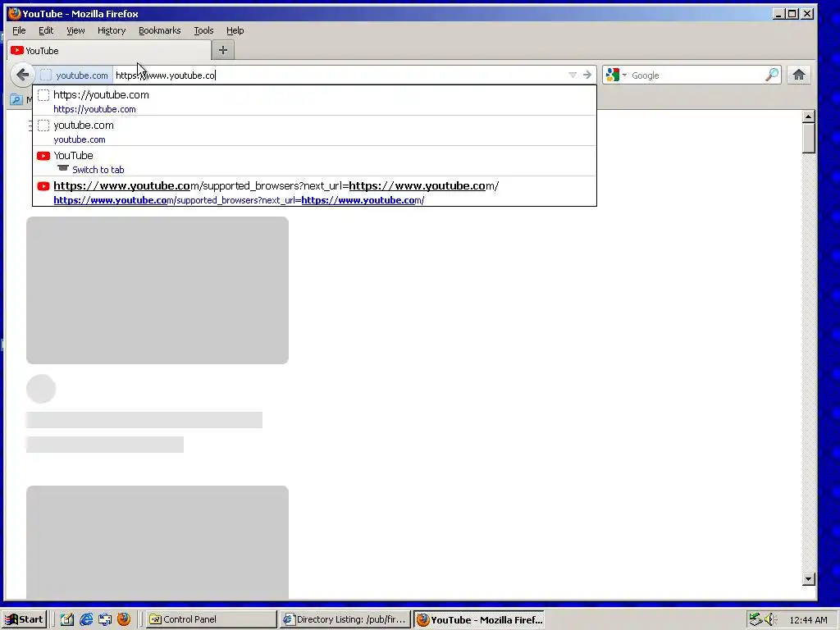This screenshot has width=840, height=630.
Task: Click the bookmarks toolbar magnifier icon
Action: [x=16, y=99]
